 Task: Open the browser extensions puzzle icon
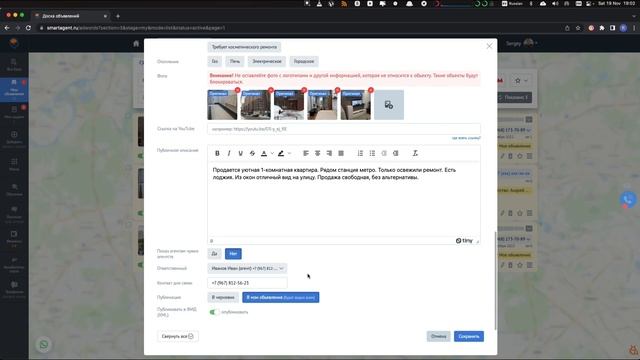[602, 28]
